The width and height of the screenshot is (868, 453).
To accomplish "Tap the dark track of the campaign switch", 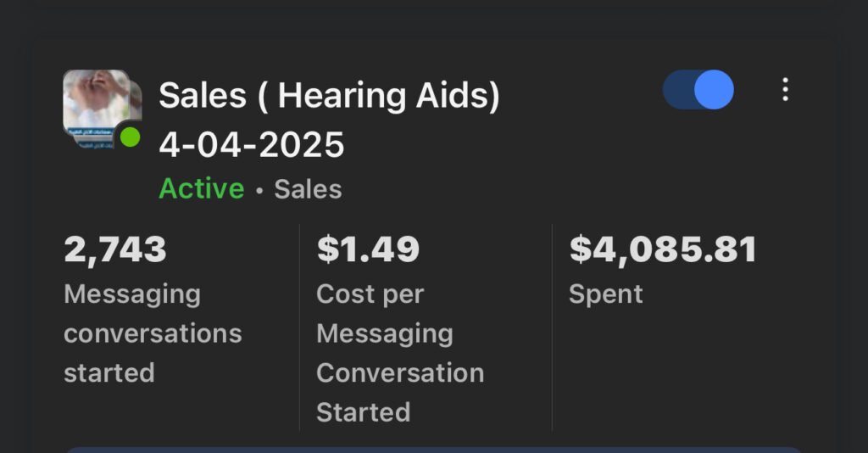I will [x=677, y=90].
